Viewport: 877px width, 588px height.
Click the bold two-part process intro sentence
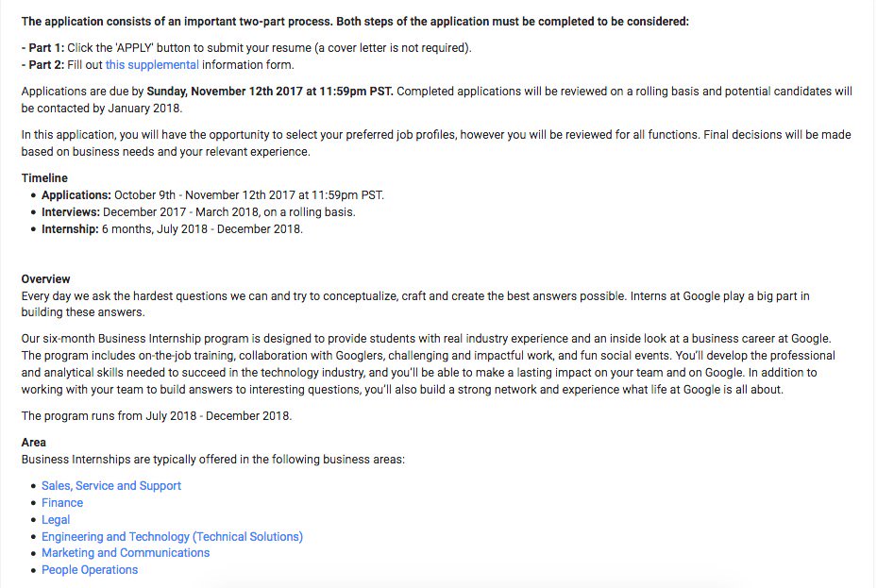tap(355, 20)
